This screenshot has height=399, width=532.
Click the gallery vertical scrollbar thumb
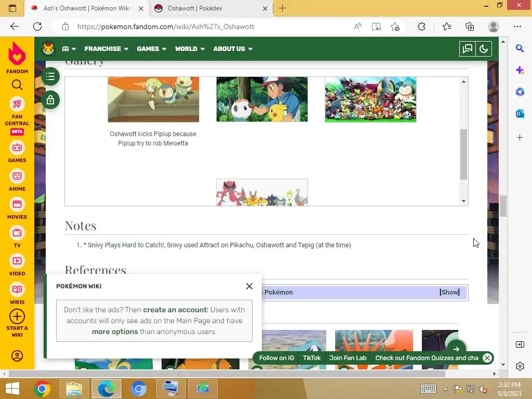[x=463, y=154]
